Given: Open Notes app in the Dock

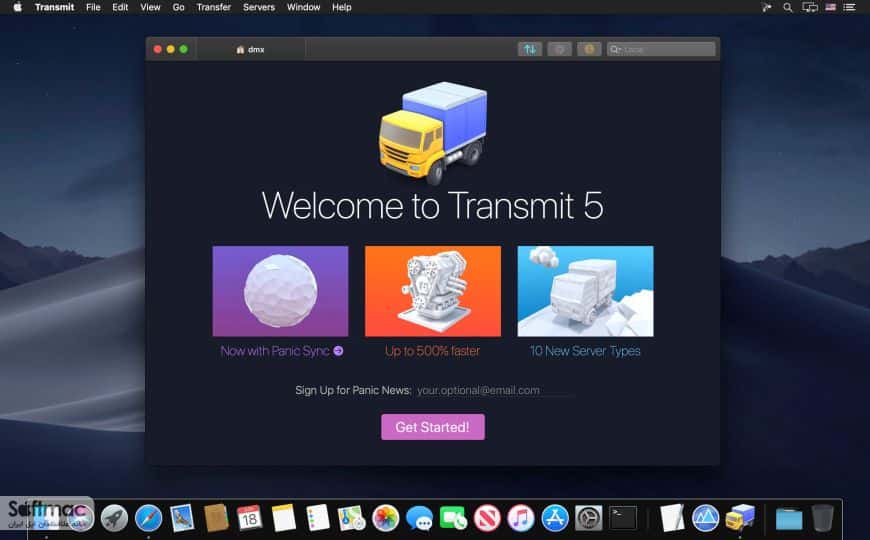Looking at the screenshot, I should click(284, 518).
